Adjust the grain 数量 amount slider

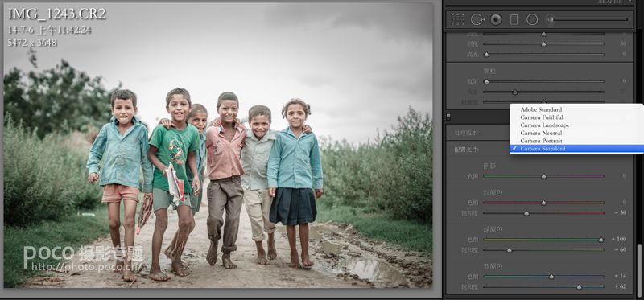tap(543, 82)
